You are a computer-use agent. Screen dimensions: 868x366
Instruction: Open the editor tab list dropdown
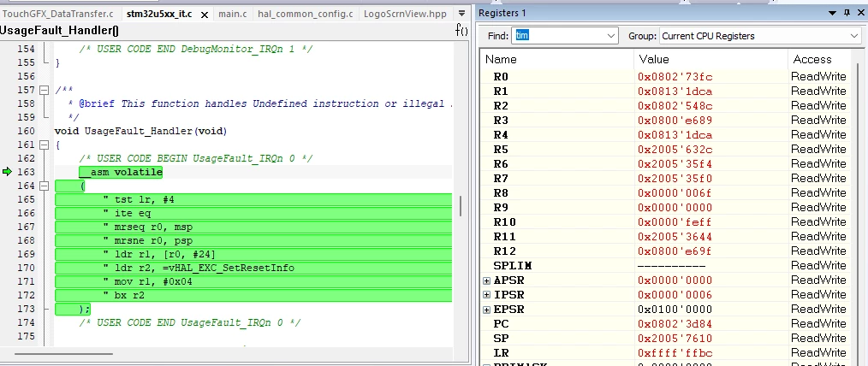(461, 13)
